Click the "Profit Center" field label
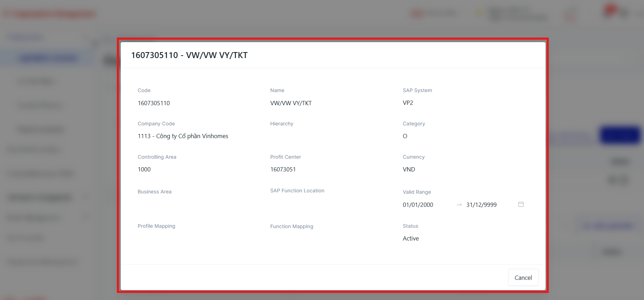 (286, 157)
